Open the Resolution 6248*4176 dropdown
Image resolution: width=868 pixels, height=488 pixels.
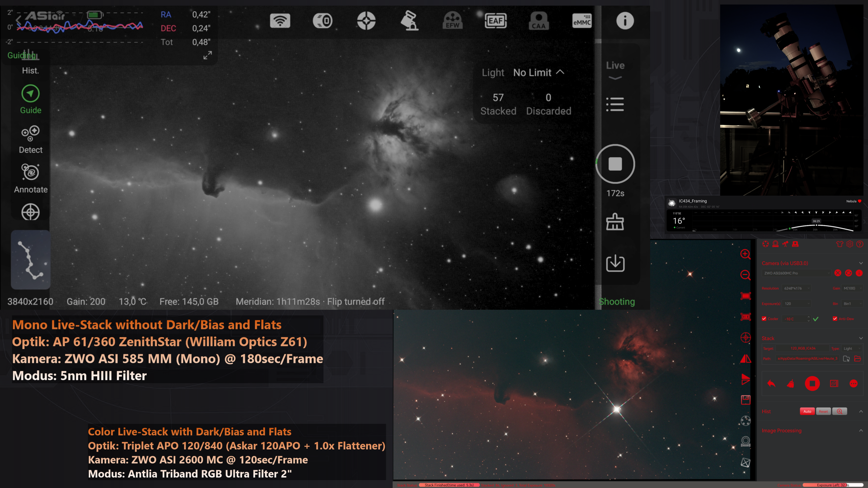797,288
